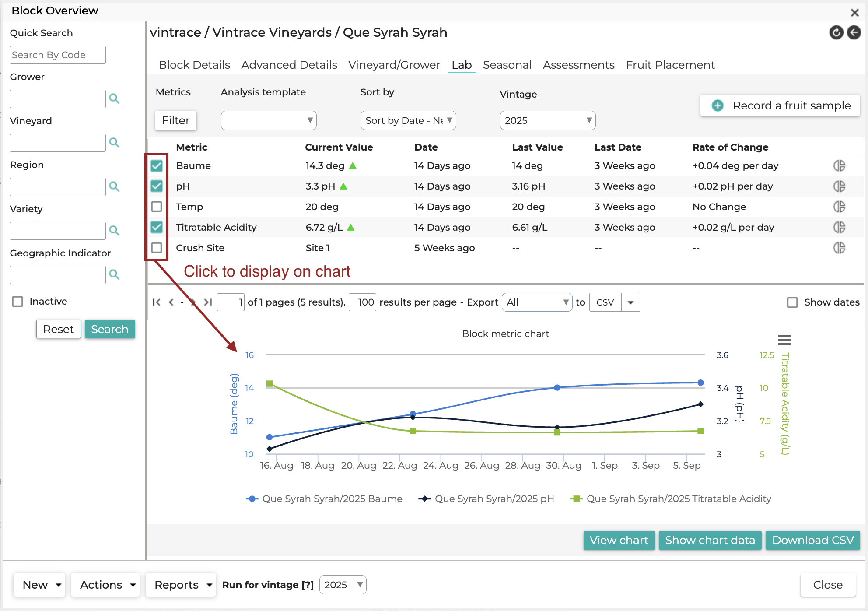Uncheck the Titratable Acidity checkbox
Image resolution: width=868 pixels, height=611 pixels.
click(x=157, y=227)
